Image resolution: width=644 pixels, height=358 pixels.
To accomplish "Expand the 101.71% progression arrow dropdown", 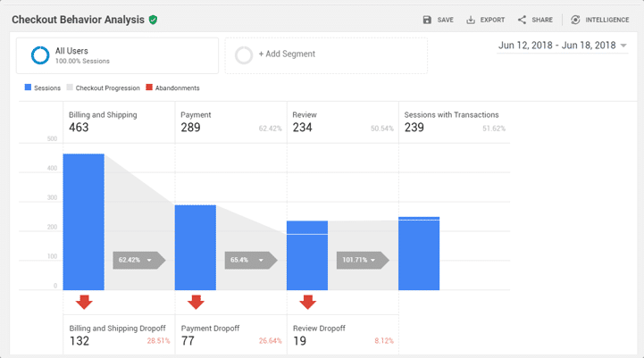I will tap(373, 261).
